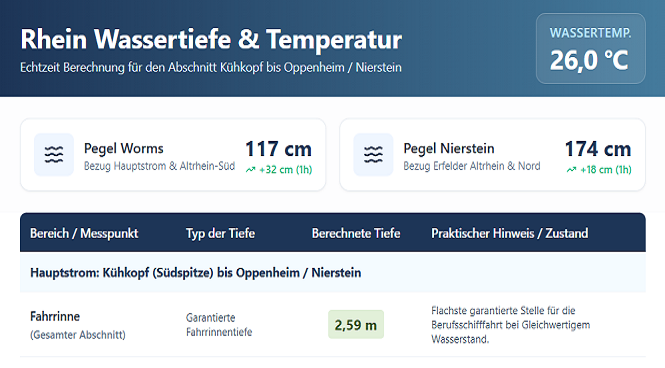665x368 pixels.
Task: Click the 117 cm Worms gauge value
Action: 278,149
